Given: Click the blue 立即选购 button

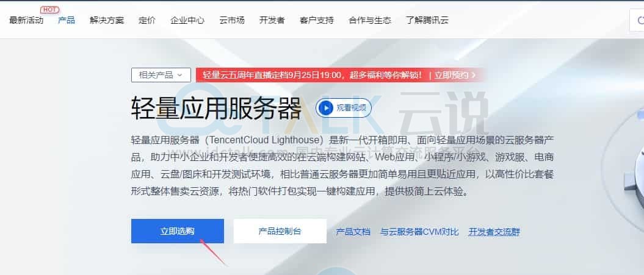Looking at the screenshot, I should (178, 231).
